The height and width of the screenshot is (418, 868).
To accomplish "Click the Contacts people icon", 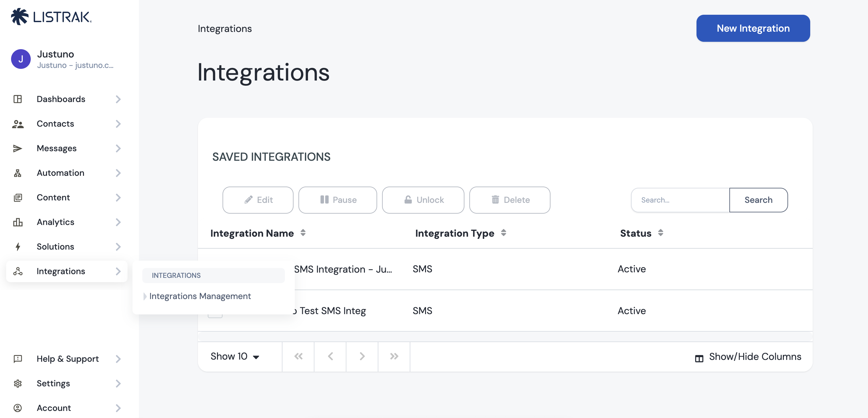I will click(18, 124).
